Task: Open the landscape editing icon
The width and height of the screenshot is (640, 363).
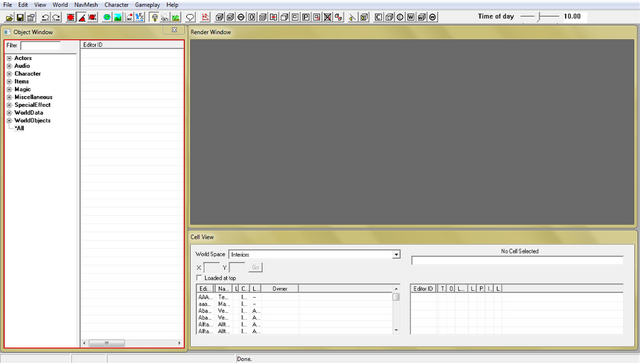Action: point(118,17)
